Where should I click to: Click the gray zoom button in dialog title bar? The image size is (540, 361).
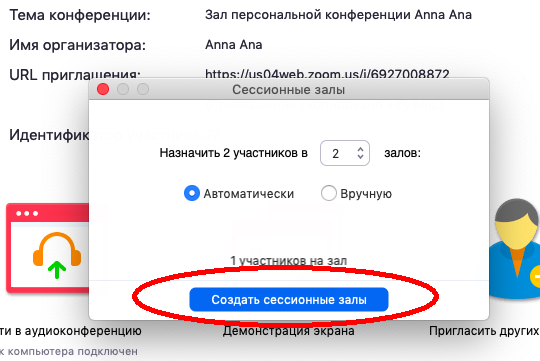point(143,89)
